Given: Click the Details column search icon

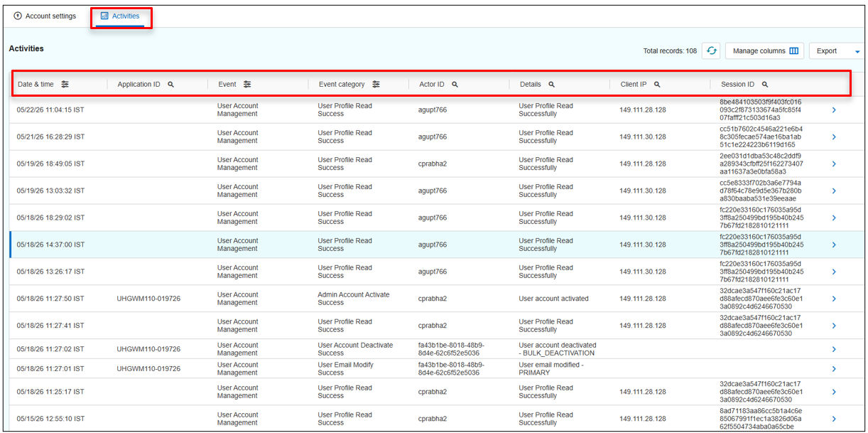Looking at the screenshot, I should coord(551,84).
